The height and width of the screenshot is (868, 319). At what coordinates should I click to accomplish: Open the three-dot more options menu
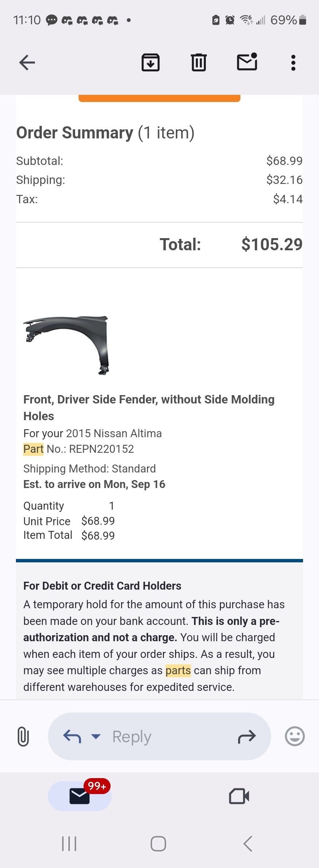click(293, 63)
